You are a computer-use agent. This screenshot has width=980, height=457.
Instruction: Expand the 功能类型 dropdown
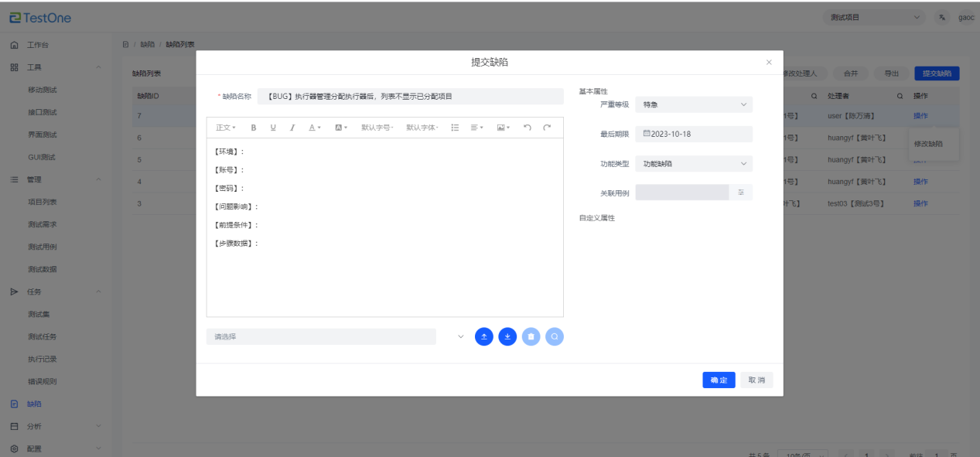pos(694,164)
